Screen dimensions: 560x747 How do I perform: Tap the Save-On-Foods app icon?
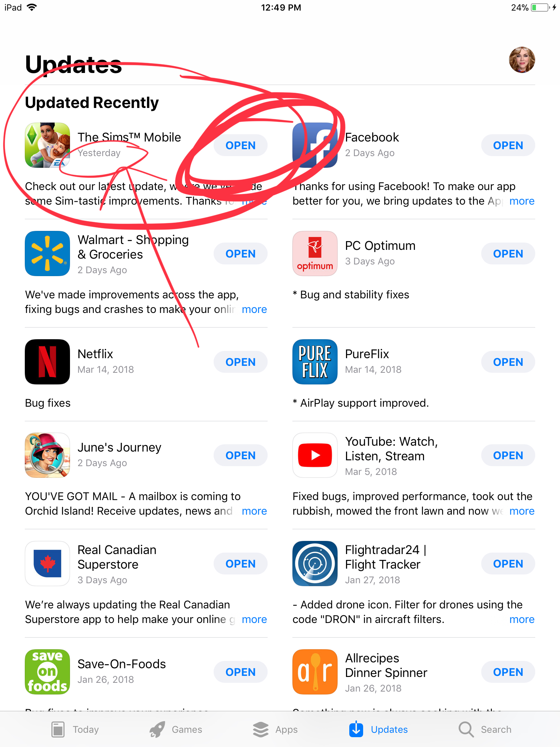coord(47,672)
